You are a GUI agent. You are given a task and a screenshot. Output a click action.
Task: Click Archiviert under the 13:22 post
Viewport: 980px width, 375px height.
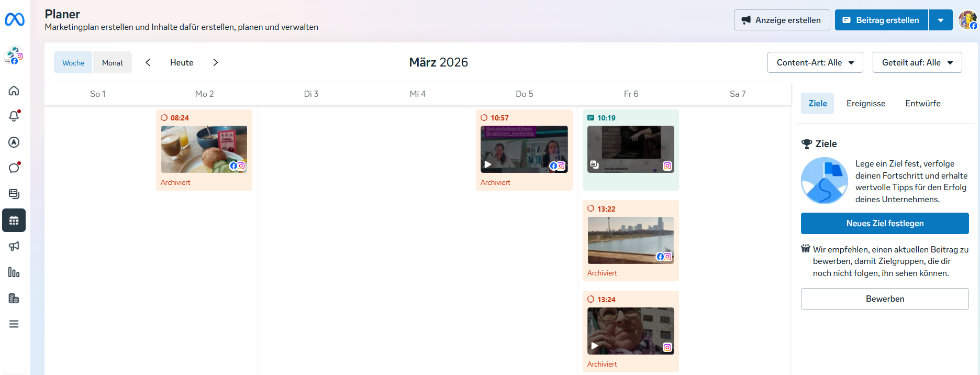(x=602, y=273)
